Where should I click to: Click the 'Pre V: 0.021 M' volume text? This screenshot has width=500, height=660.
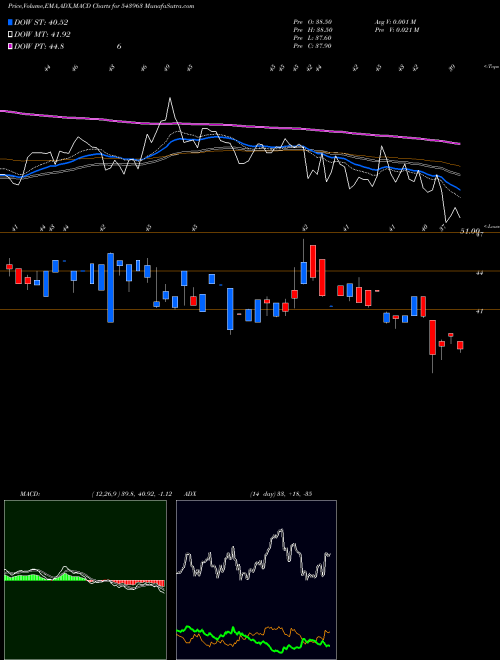pyautogui.click(x=397, y=30)
